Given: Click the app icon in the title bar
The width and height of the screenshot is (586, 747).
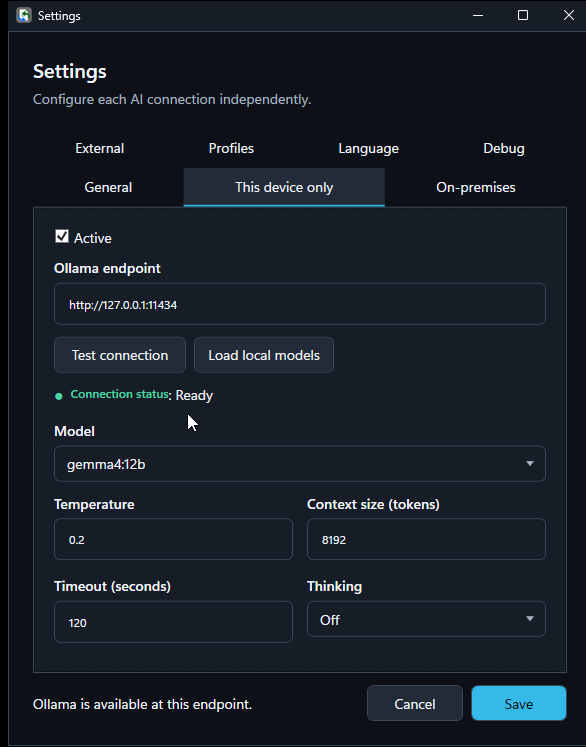Looking at the screenshot, I should point(23,15).
